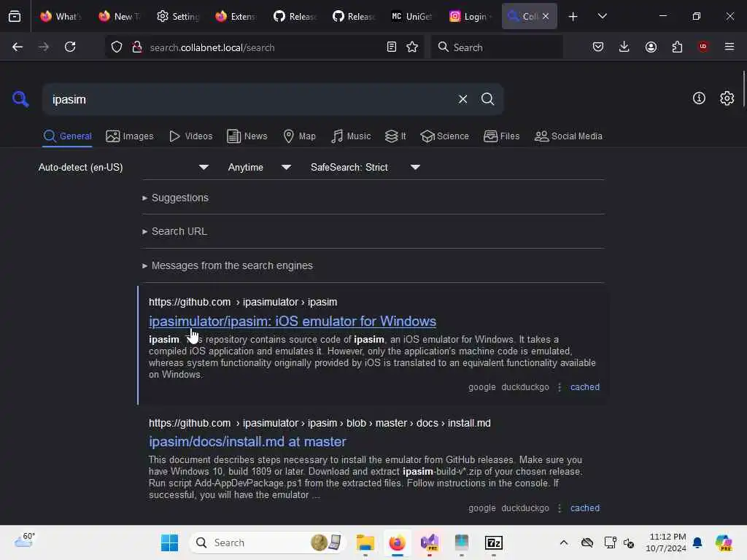Open ipasim/docs/install.md at master link

pos(247,441)
